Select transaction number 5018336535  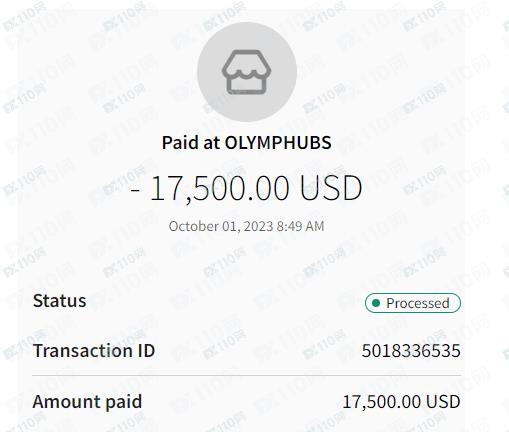pyautogui.click(x=411, y=351)
